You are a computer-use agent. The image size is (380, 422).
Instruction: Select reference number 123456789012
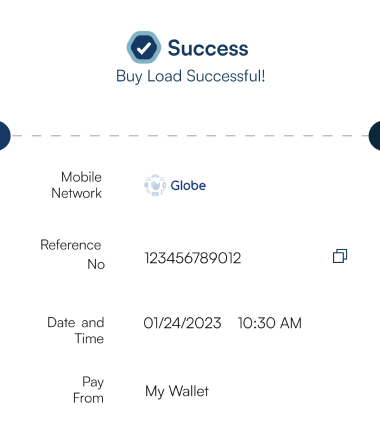click(193, 258)
